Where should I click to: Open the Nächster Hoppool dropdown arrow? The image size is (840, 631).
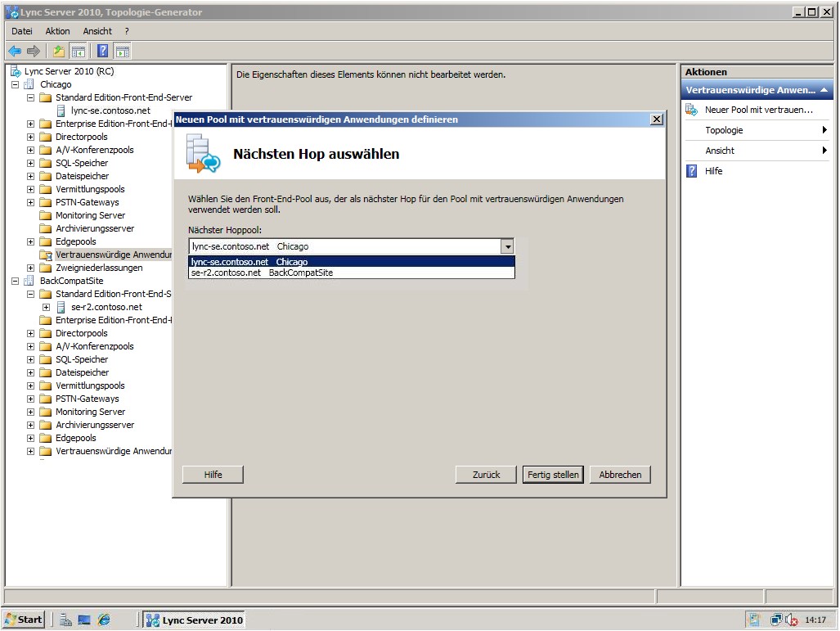pyautogui.click(x=507, y=246)
